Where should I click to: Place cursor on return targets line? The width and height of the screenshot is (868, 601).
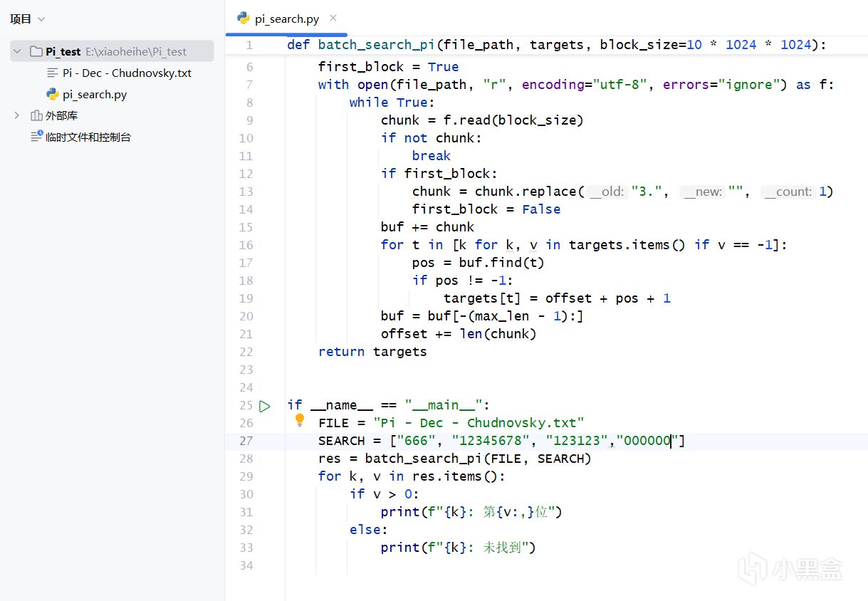[x=372, y=352]
